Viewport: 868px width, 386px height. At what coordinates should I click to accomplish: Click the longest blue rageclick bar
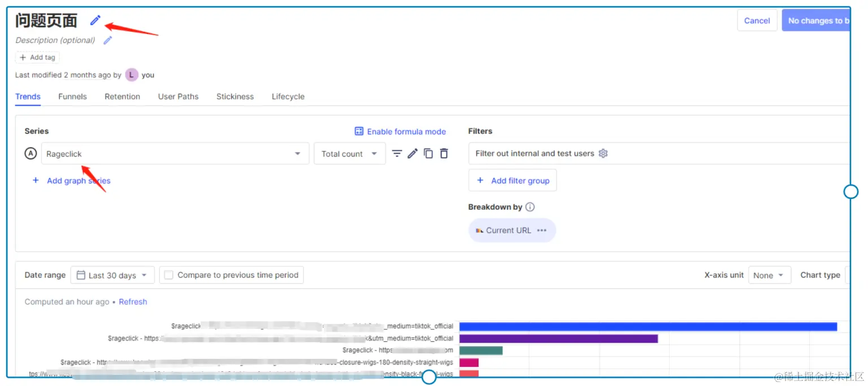(x=648, y=327)
